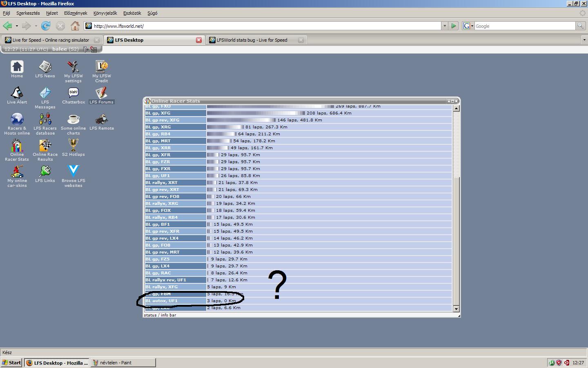Click the BL gp rev, FO8 row label

(176, 197)
